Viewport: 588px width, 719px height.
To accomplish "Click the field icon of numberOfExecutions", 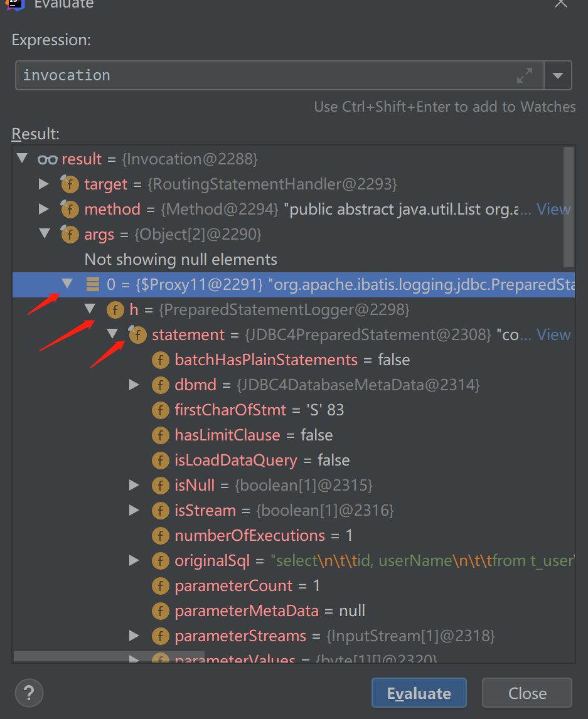I will [161, 536].
